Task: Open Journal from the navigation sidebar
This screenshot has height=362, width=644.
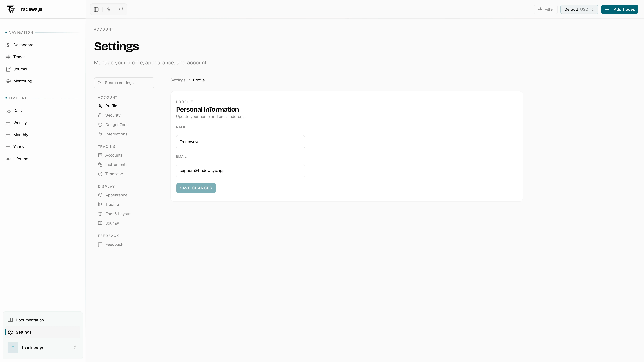Action: pyautogui.click(x=20, y=69)
